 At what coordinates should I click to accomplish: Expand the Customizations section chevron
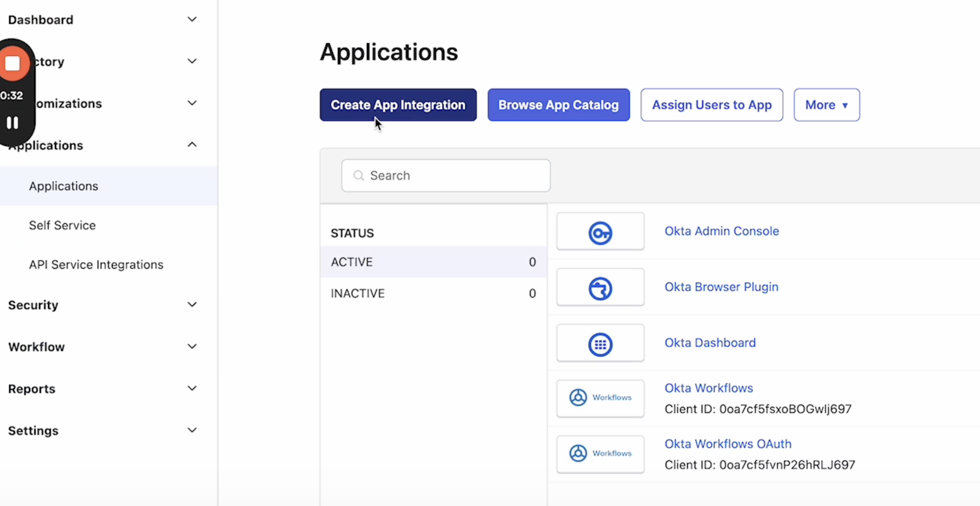pyautogui.click(x=192, y=103)
